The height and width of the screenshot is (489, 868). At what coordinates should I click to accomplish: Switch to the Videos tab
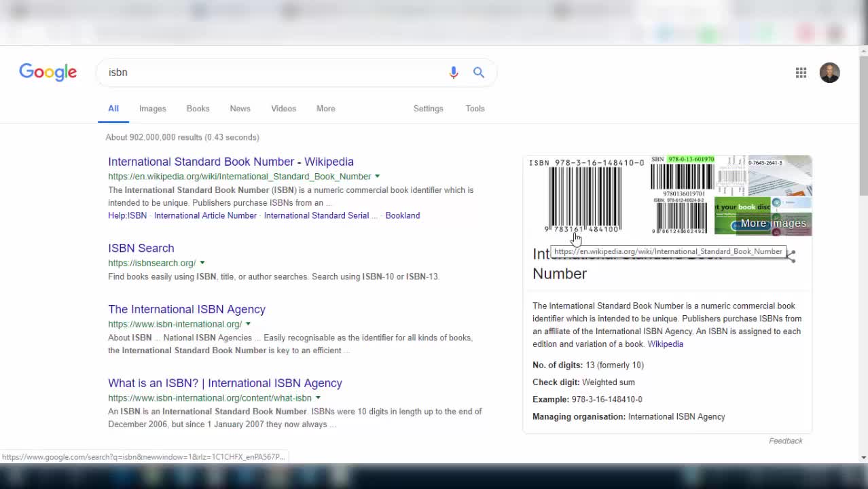tap(283, 109)
